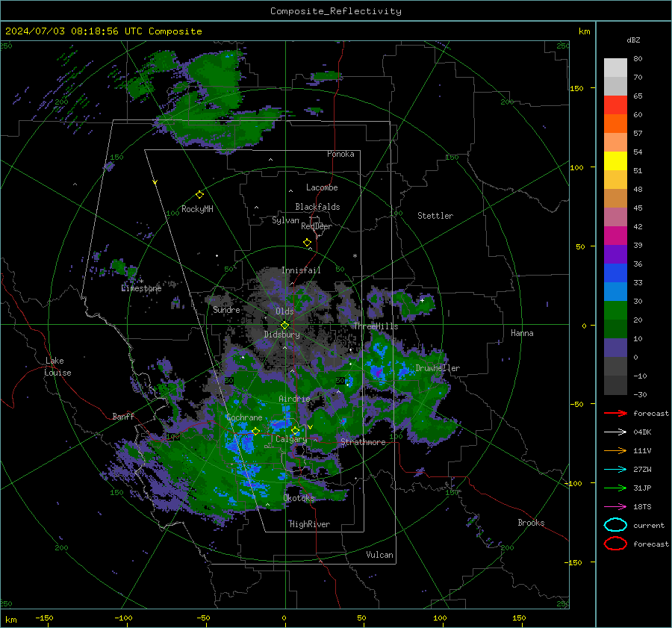This screenshot has height=628, width=672.
Task: Click the Hanna city label
Action: pos(522,333)
